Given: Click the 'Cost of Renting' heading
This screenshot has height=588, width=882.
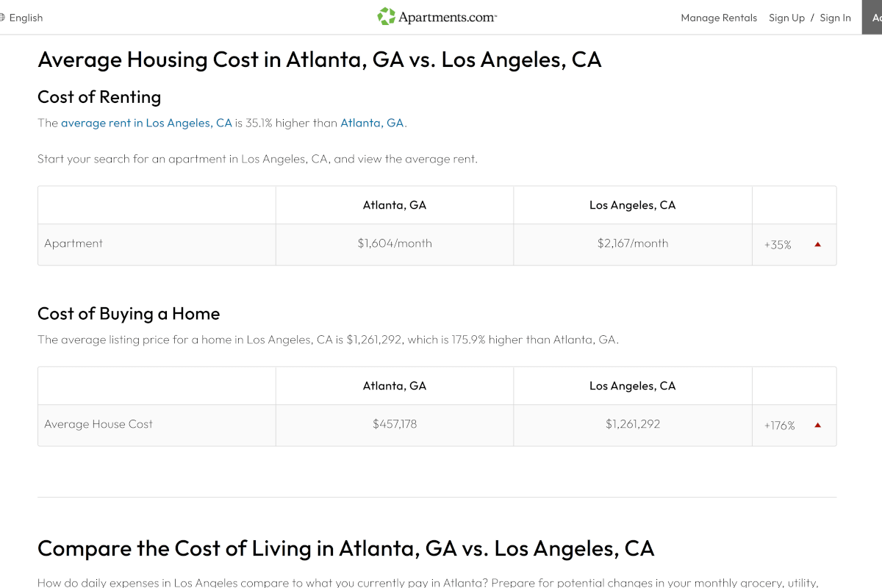Looking at the screenshot, I should (x=99, y=97).
